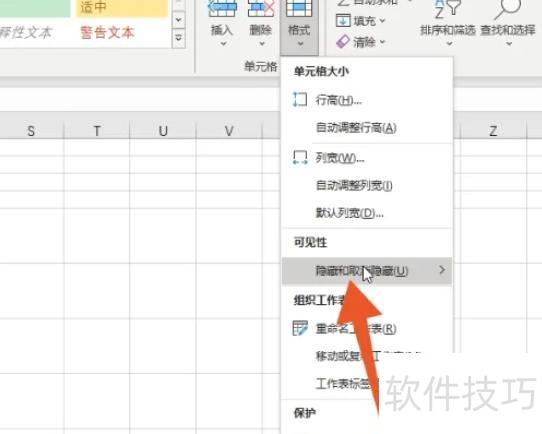Choose Column Width (列宽) menu item
Viewport: 542px width, 434px height.
tap(367, 158)
